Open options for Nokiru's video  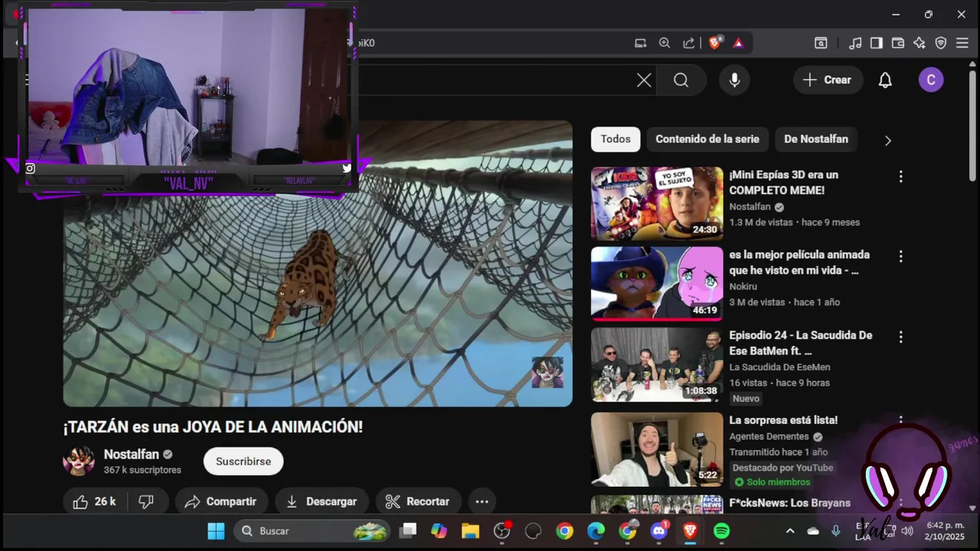click(x=900, y=256)
